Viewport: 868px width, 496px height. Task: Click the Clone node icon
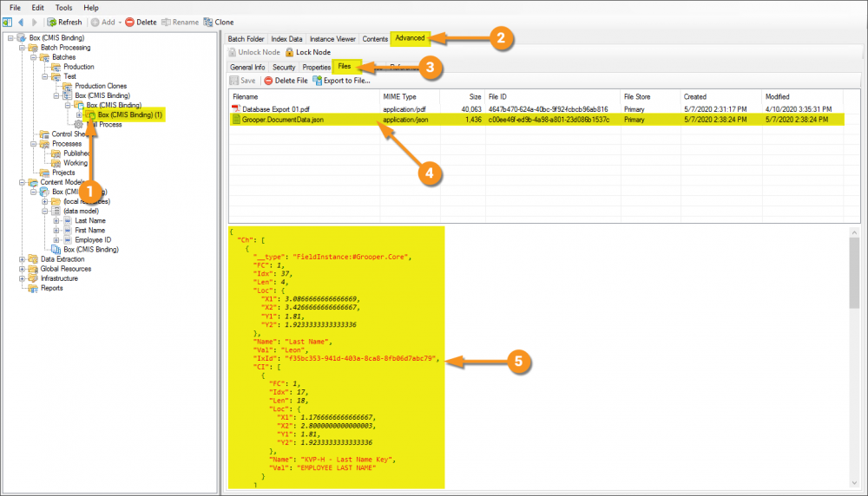207,22
